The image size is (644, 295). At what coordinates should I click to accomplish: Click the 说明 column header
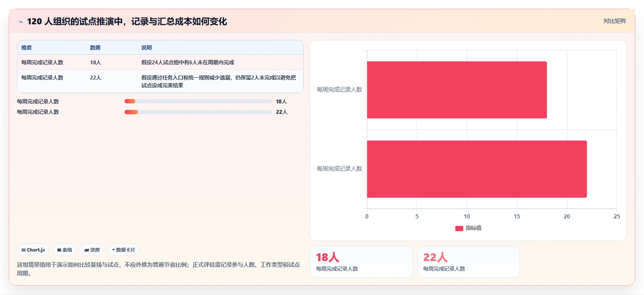pyautogui.click(x=147, y=48)
